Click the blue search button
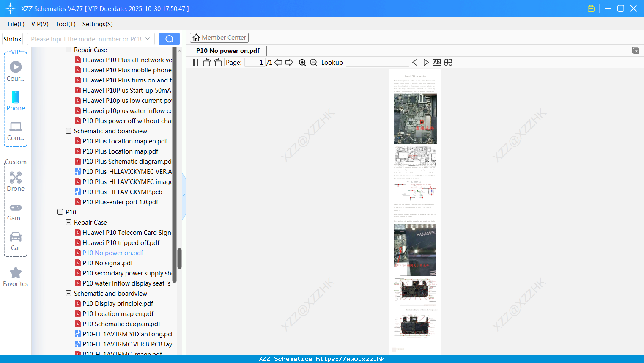The height and width of the screenshot is (363, 644). click(169, 39)
